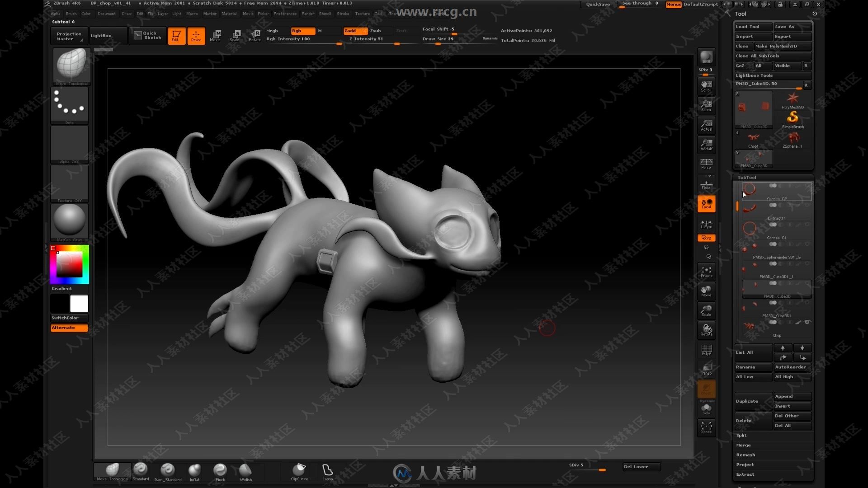Toggle Solo mode
This screenshot has width=868, height=488.
click(x=706, y=409)
